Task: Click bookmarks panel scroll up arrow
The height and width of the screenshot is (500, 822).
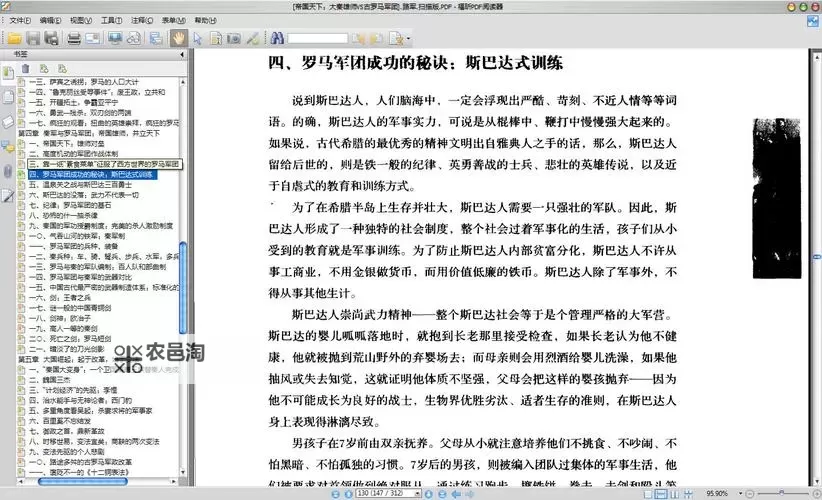Action: click(182, 82)
